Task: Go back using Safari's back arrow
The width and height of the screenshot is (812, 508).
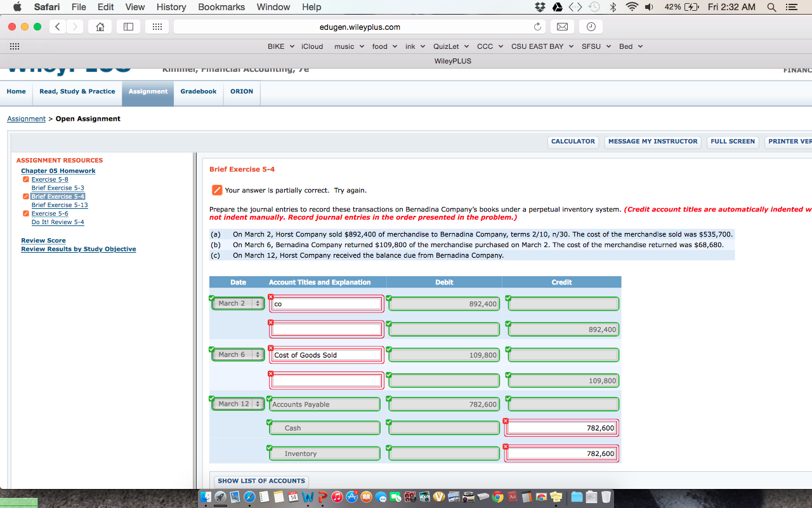Action: [56, 27]
